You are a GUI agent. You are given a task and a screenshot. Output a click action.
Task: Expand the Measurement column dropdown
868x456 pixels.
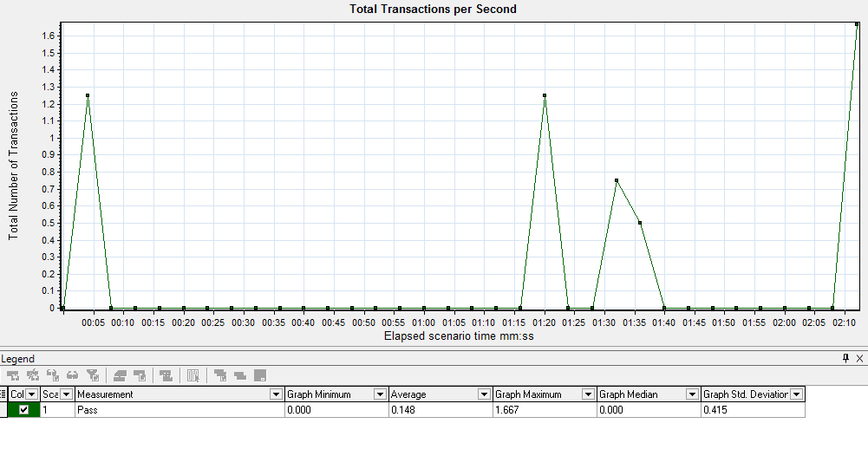point(277,394)
